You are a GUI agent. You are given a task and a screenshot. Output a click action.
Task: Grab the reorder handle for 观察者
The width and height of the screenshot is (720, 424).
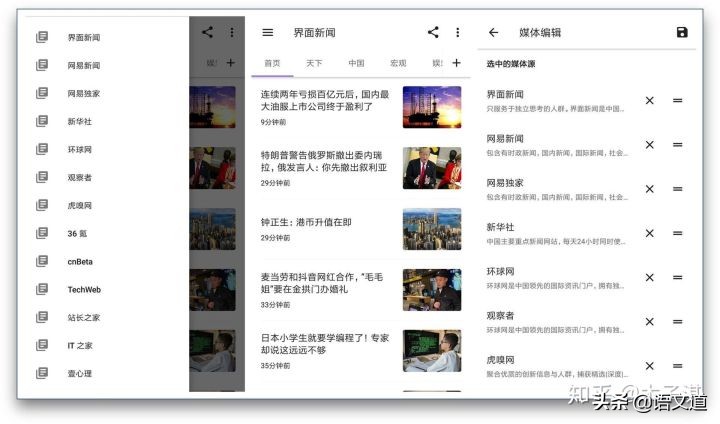677,322
